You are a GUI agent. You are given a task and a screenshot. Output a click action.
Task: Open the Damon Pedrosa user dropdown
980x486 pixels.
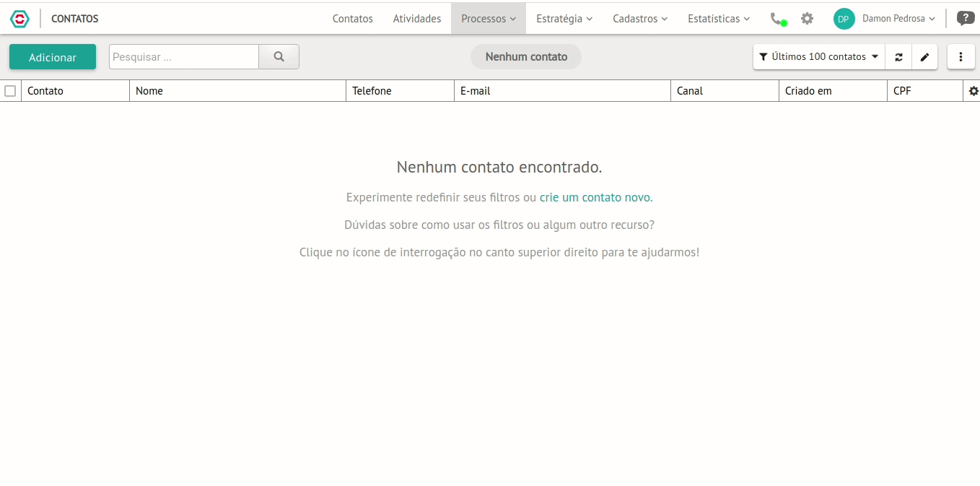(898, 19)
